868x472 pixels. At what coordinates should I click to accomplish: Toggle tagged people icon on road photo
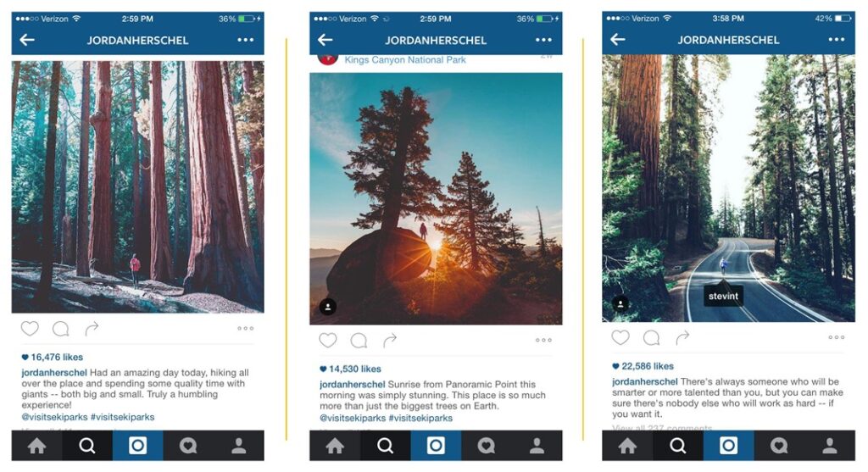click(x=620, y=303)
